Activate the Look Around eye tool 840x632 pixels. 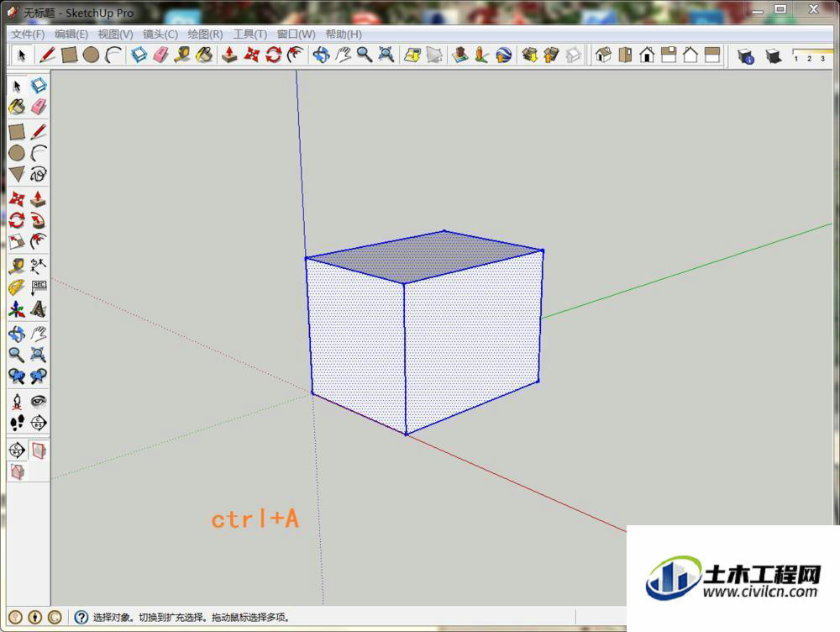(x=39, y=402)
